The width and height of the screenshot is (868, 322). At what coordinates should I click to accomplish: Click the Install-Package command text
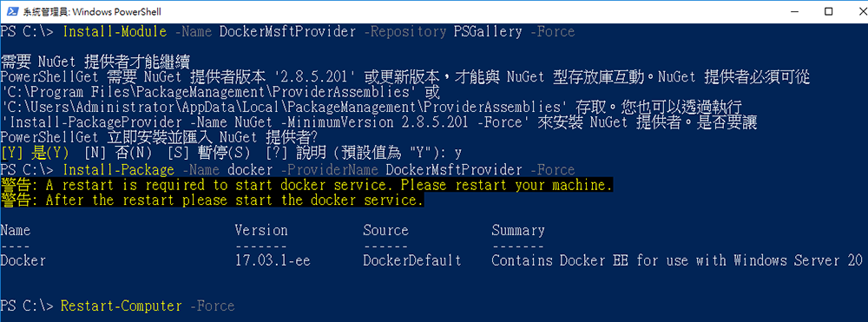tap(118, 169)
